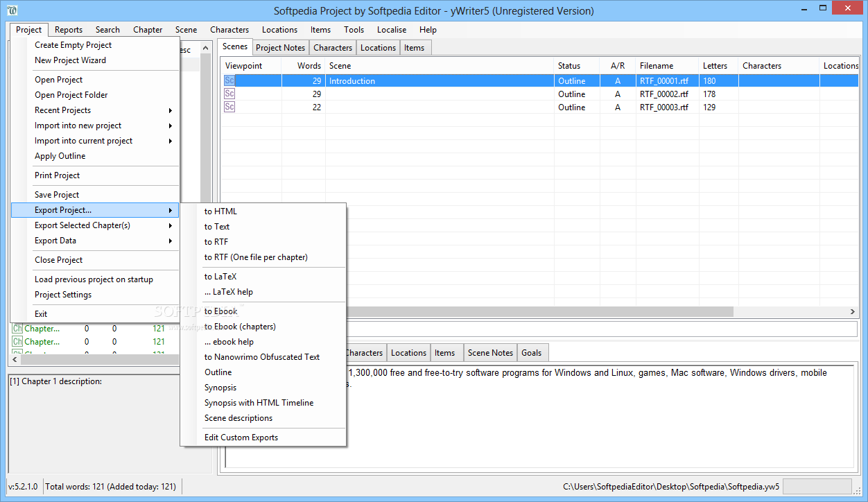Click the Sc icon in RTF_00002.rtf row
The height and width of the screenshot is (502, 868).
point(229,94)
